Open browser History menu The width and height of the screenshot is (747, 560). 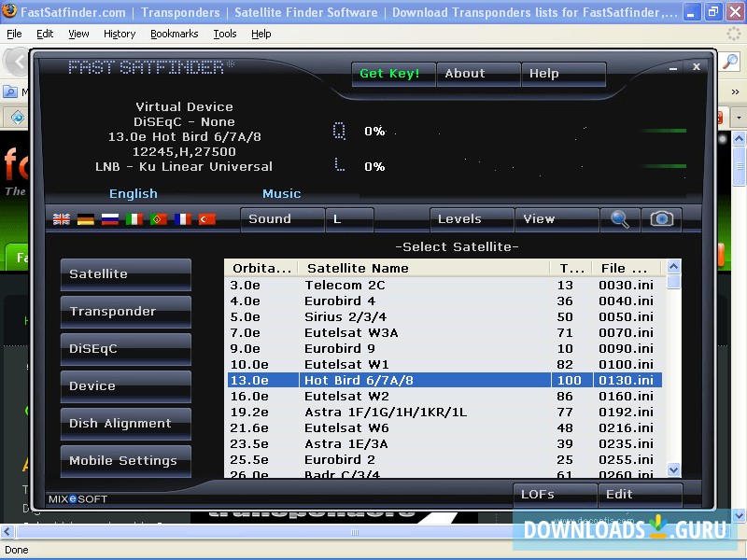(x=120, y=34)
